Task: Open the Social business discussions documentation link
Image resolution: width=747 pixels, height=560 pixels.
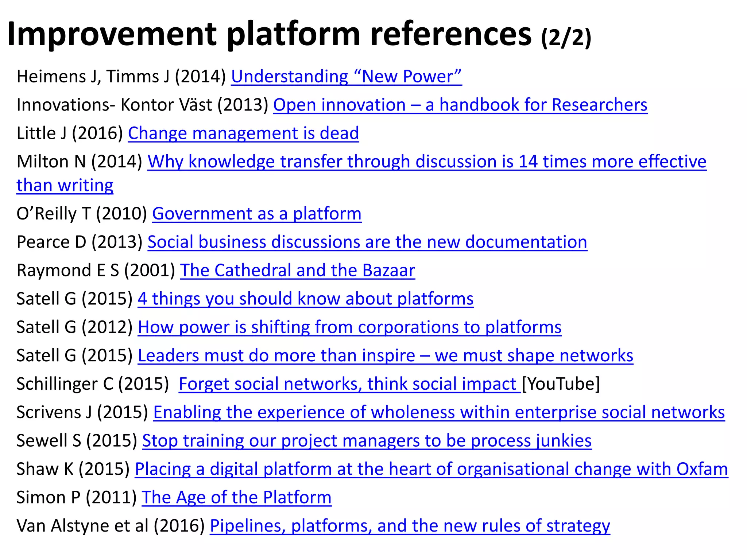Action: [x=367, y=242]
